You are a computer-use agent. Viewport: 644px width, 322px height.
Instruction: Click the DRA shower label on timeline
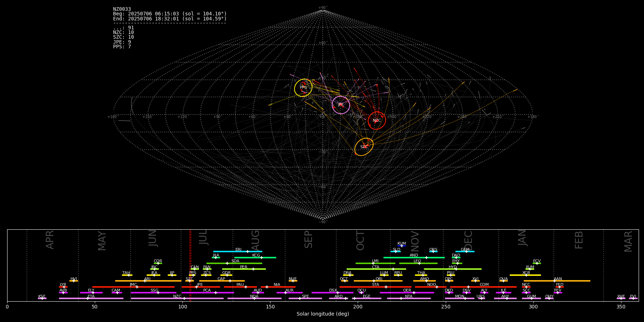point(347,273)
